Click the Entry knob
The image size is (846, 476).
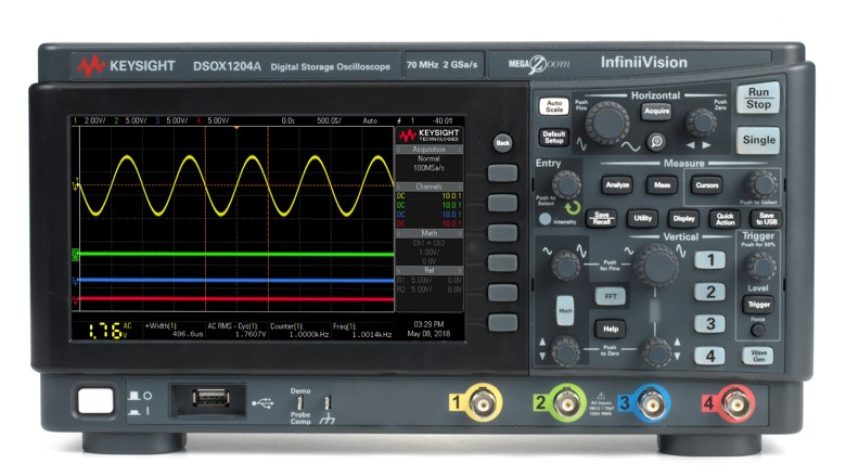566,185
